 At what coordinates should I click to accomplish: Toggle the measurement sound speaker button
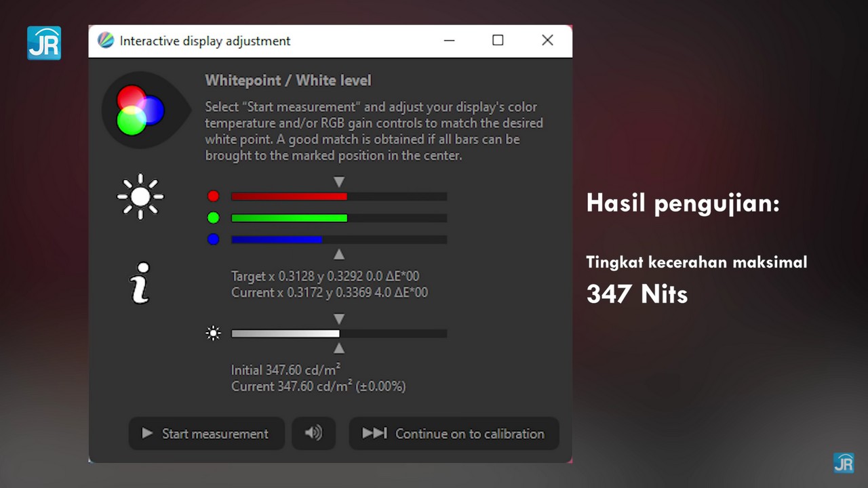tap(313, 433)
